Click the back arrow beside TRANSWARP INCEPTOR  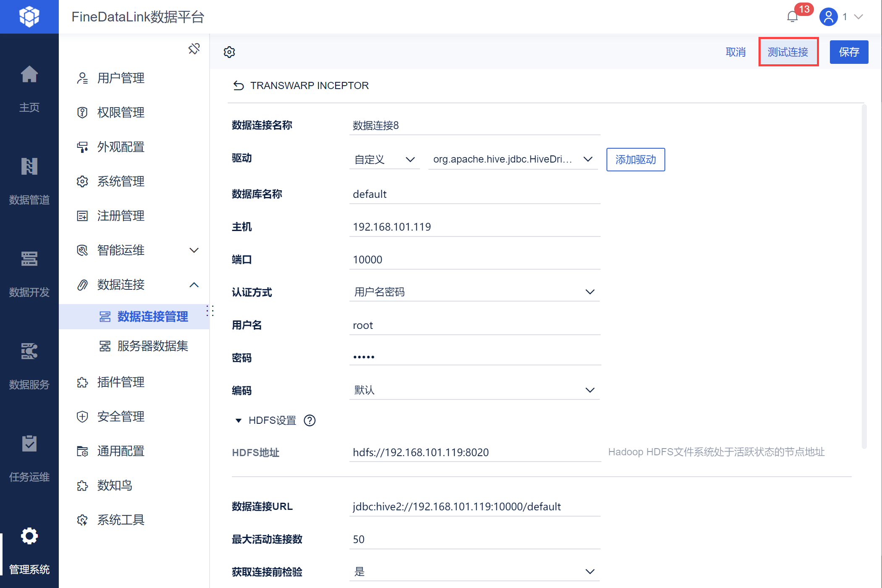pos(239,86)
